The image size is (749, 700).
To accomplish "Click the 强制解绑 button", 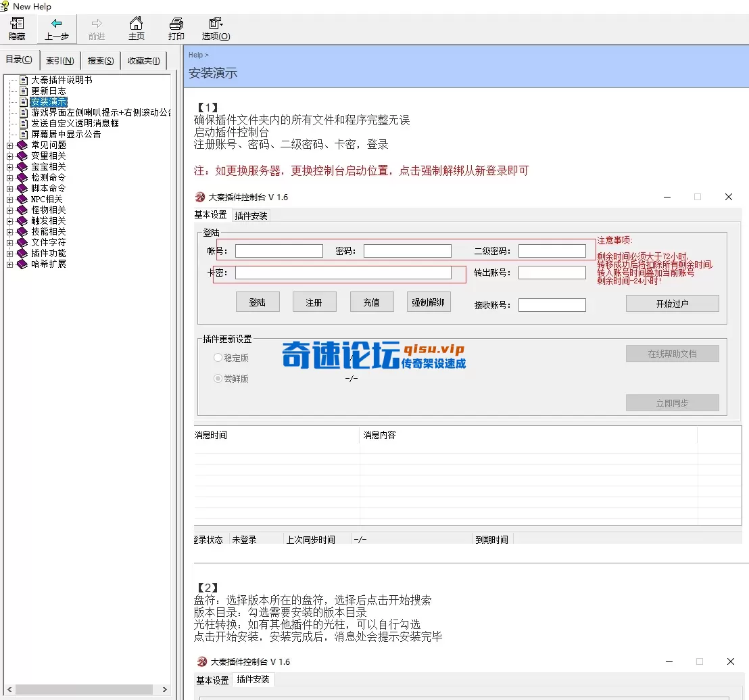I will tap(429, 302).
